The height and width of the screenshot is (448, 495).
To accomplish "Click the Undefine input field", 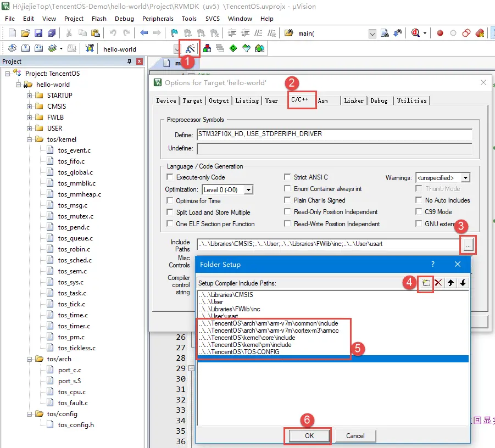I will tap(335, 148).
